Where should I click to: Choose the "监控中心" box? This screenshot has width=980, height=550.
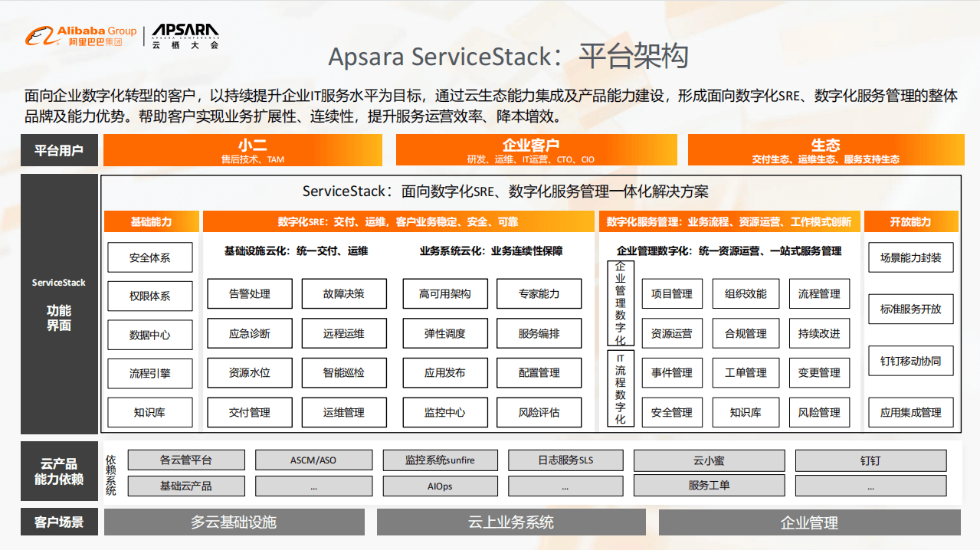(x=445, y=412)
